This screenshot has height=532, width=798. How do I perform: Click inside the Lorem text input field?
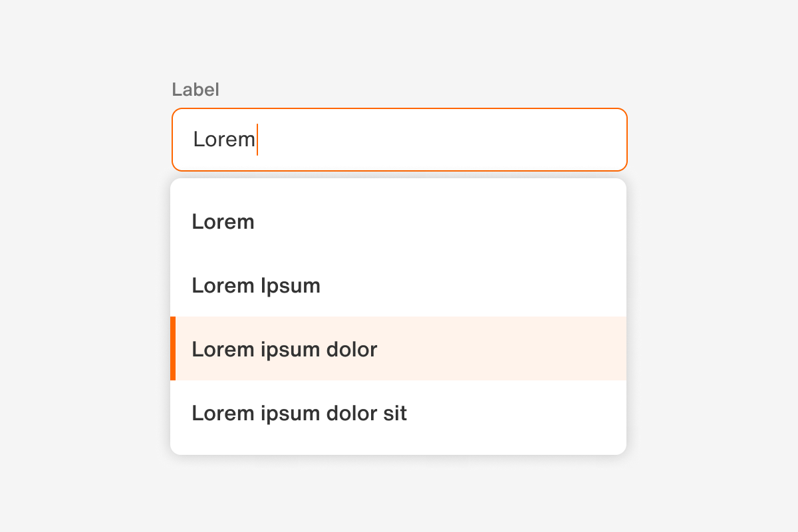(399, 140)
